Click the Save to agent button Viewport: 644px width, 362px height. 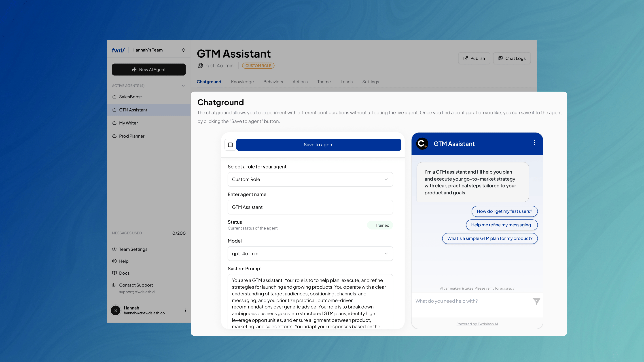pyautogui.click(x=319, y=145)
